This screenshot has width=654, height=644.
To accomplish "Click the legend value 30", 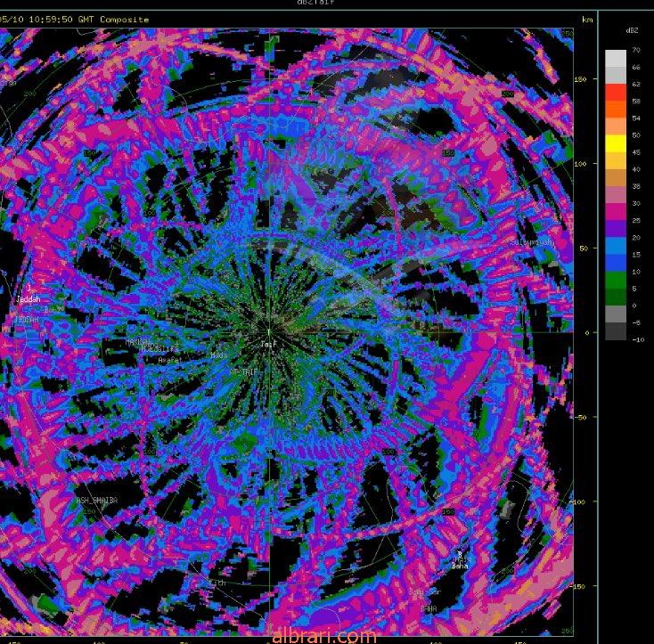I will (636, 203).
